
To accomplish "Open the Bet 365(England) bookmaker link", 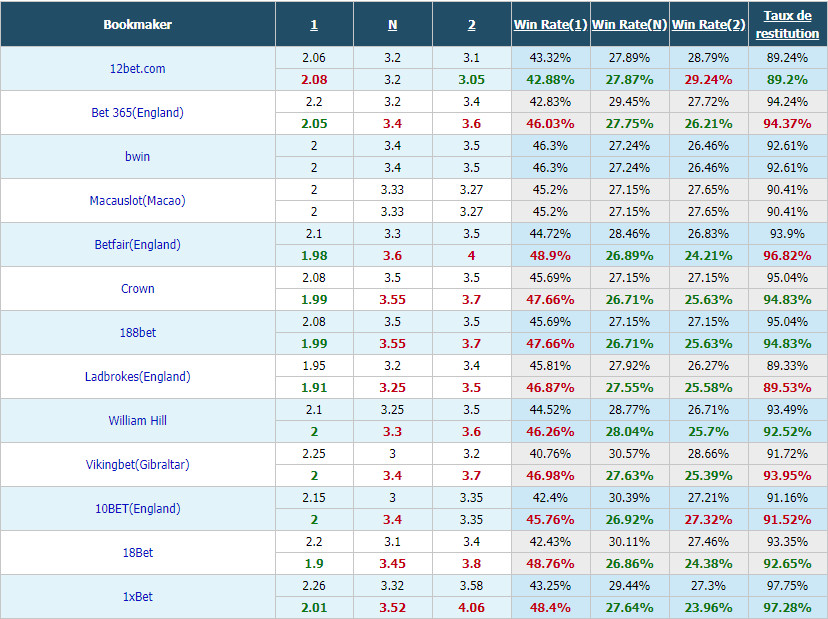I will [x=137, y=112].
